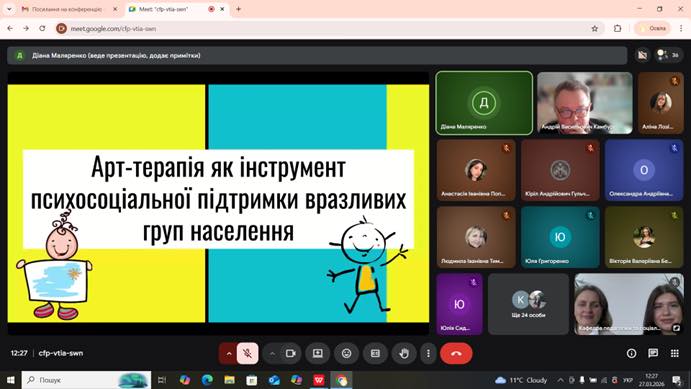The image size is (691, 389).
Task: Open audio settings arrow beside microphone
Action: [x=229, y=353]
